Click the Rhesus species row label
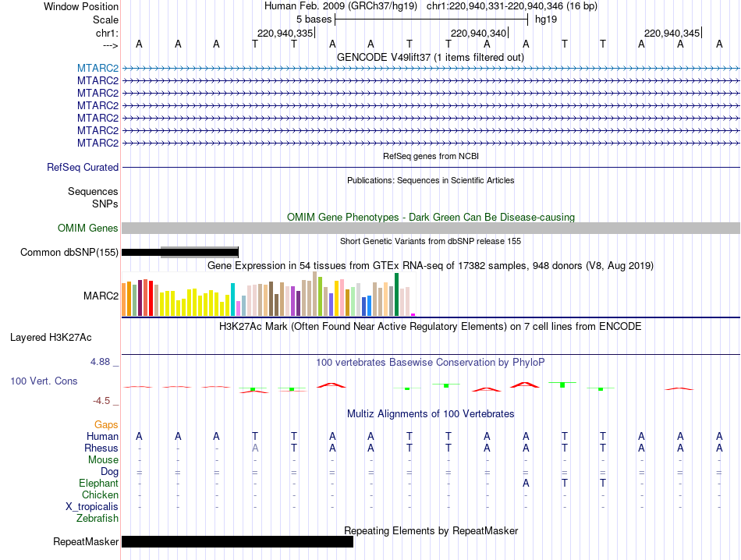 pos(101,448)
